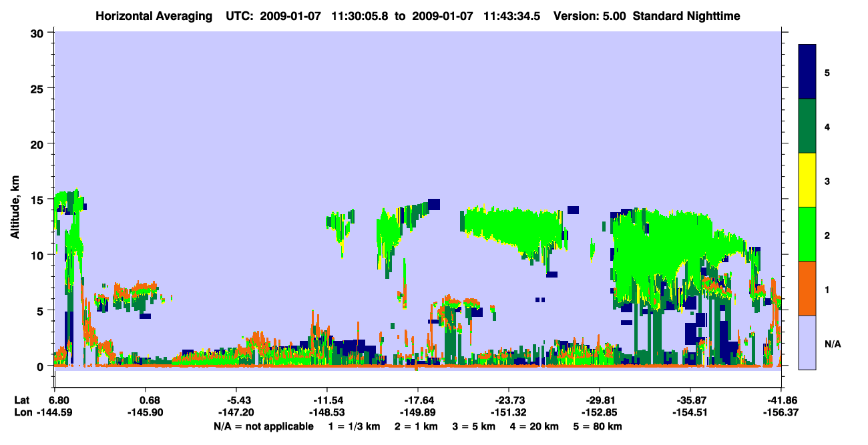Click longitude value '-144.59'

pyautogui.click(x=55, y=412)
